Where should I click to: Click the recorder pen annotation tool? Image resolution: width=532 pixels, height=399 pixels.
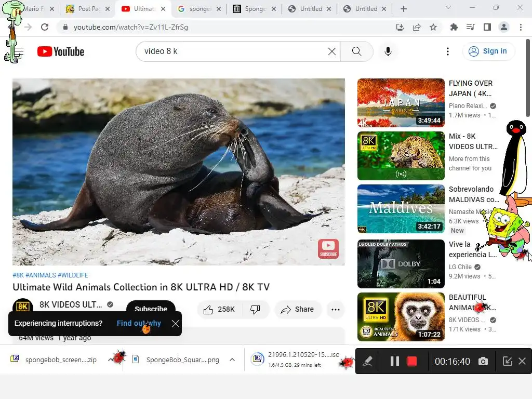click(367, 362)
